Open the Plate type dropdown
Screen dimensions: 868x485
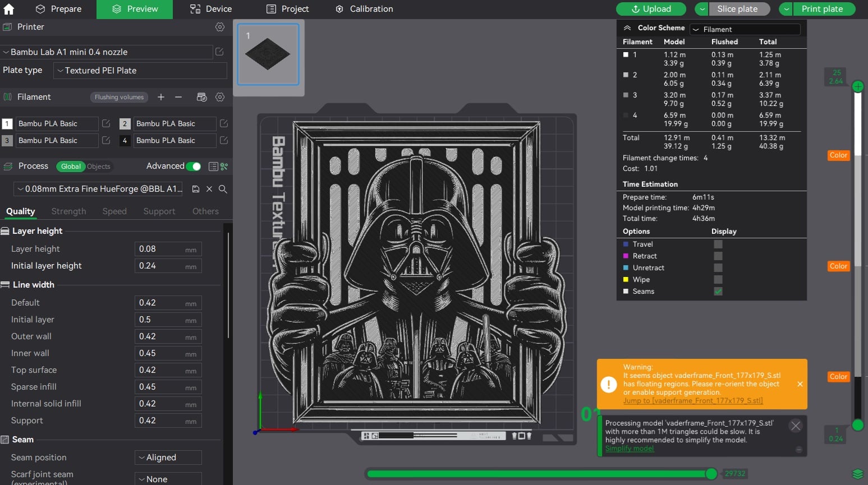click(x=140, y=71)
